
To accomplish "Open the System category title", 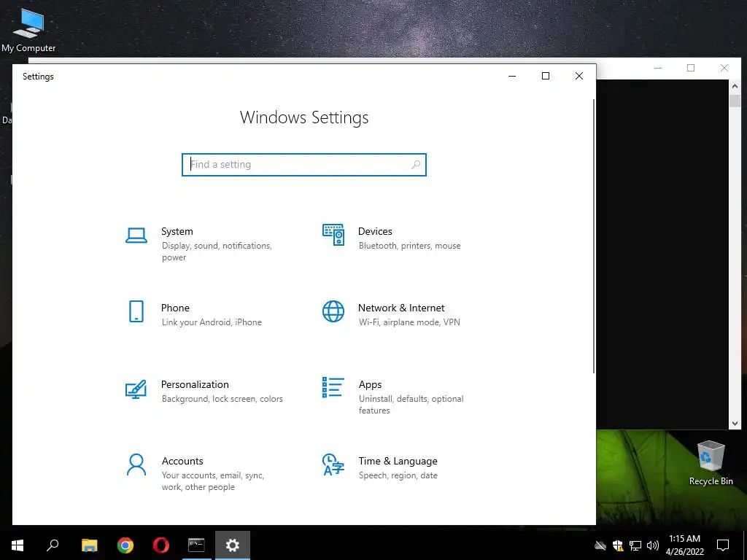I will 177,231.
